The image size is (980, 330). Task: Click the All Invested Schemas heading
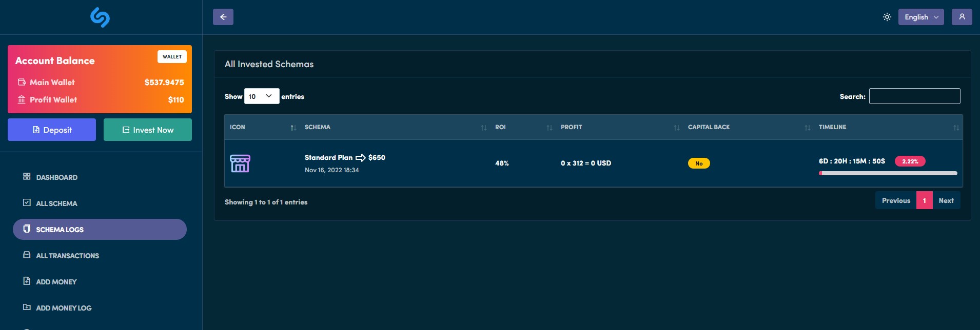point(269,64)
